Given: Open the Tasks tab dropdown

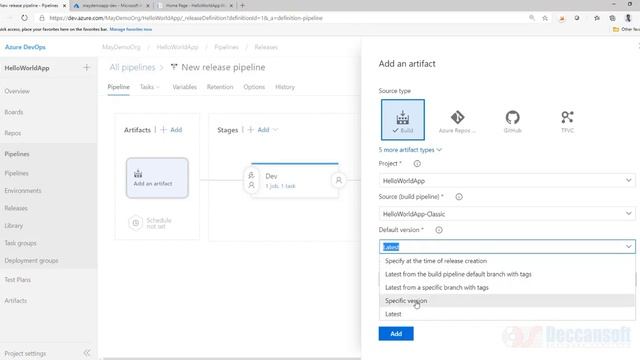Looking at the screenshot, I should tap(149, 87).
